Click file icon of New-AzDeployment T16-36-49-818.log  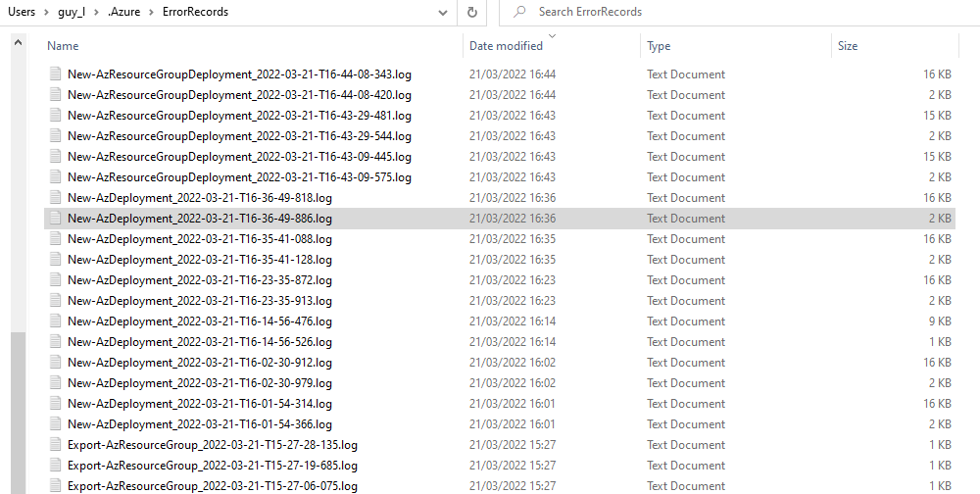point(56,198)
